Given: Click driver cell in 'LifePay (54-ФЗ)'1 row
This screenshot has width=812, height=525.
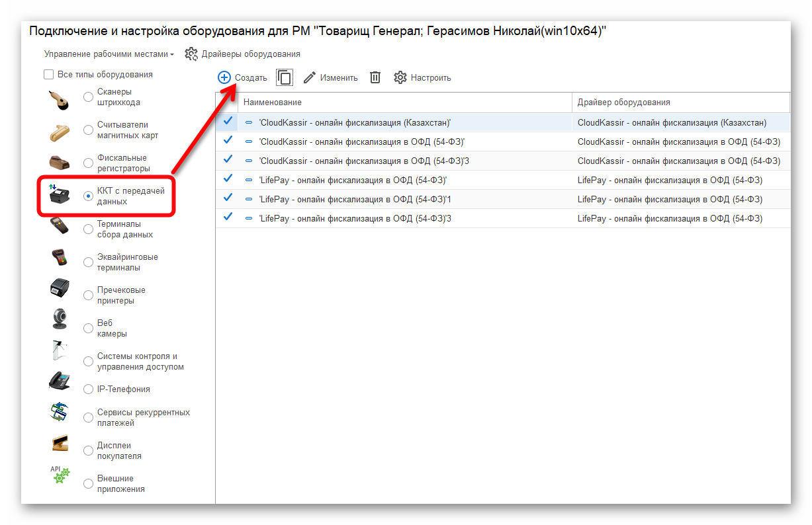Looking at the screenshot, I should 681,199.
